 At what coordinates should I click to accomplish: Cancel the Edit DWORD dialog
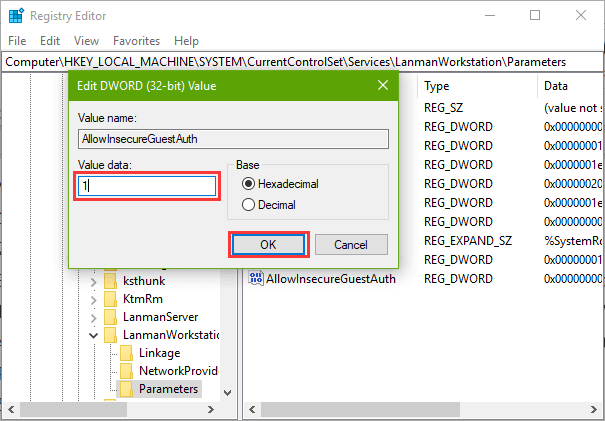(x=351, y=244)
